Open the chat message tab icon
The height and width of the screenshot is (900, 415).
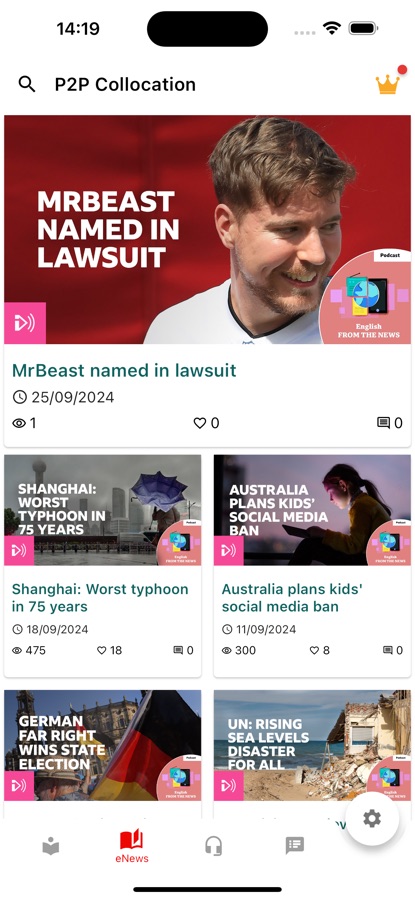point(295,845)
